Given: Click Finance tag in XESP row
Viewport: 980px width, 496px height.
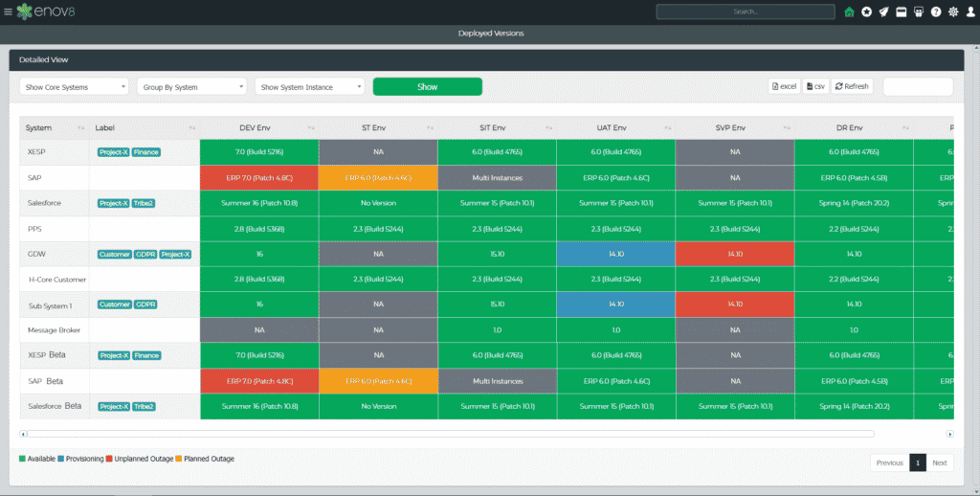Looking at the screenshot, I should [145, 152].
